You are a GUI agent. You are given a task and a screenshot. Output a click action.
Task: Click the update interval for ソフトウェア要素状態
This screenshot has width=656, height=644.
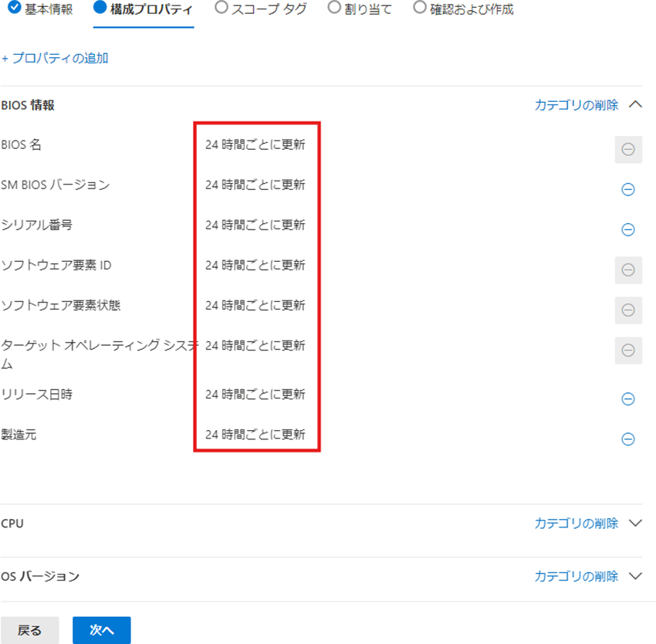coord(255,305)
